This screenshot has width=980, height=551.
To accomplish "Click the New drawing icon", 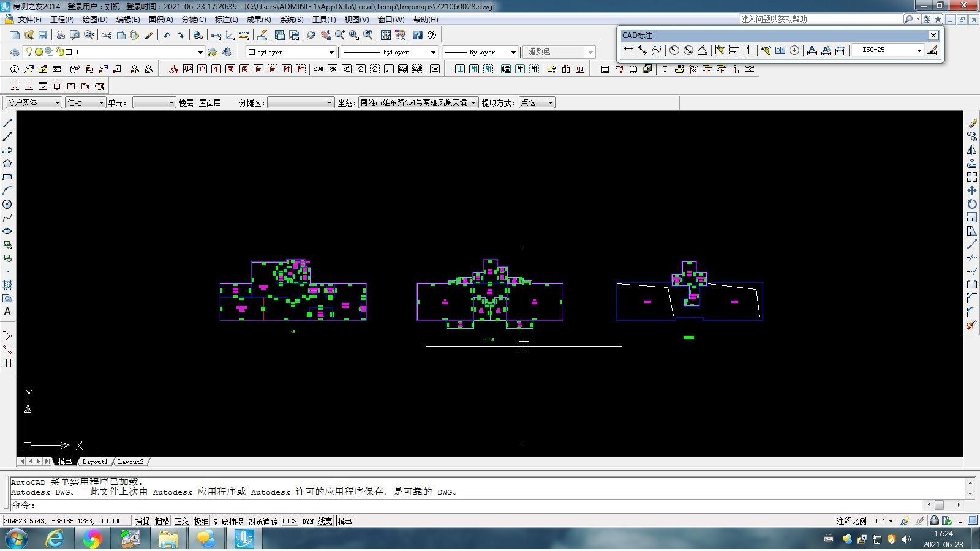I will point(15,35).
